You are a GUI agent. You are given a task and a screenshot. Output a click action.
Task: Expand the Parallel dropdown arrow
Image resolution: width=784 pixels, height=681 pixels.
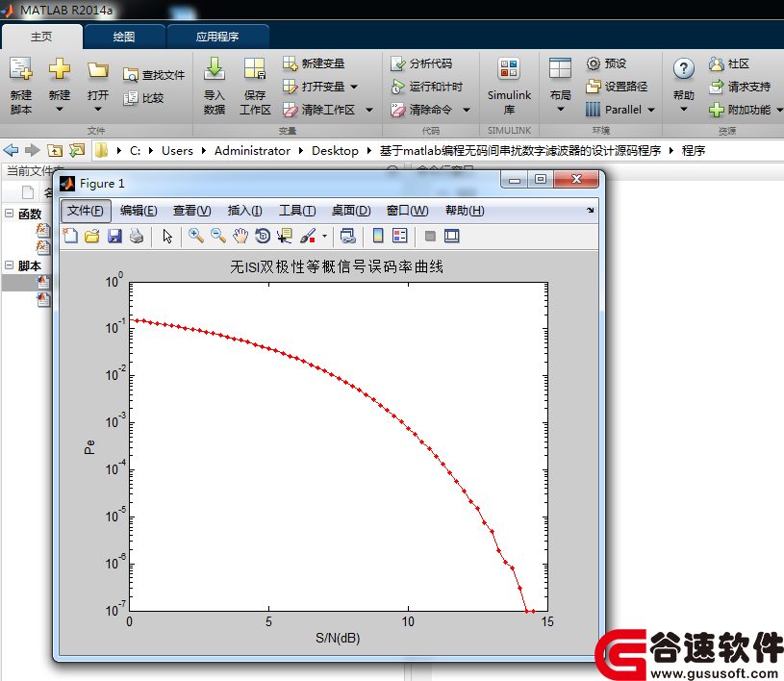point(651,110)
